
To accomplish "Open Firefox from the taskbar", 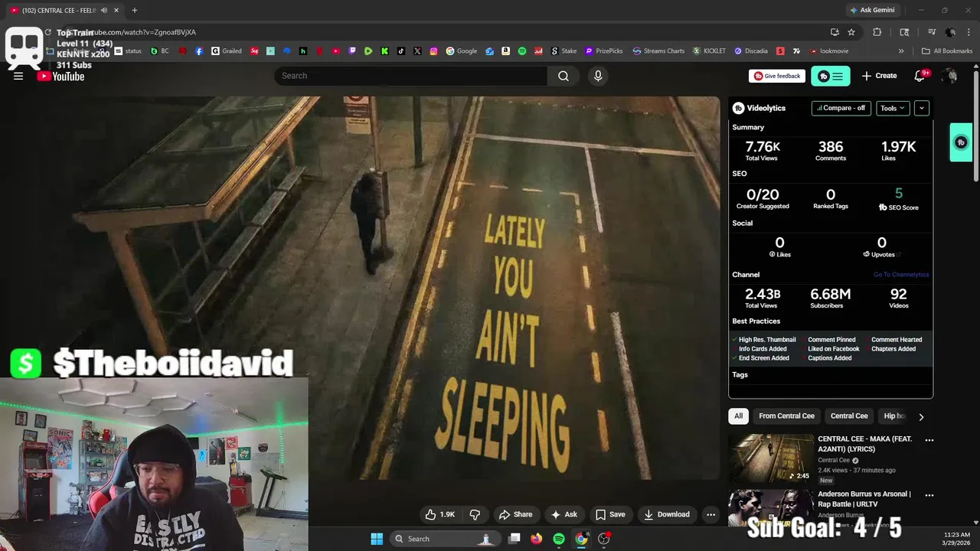I will point(537,539).
